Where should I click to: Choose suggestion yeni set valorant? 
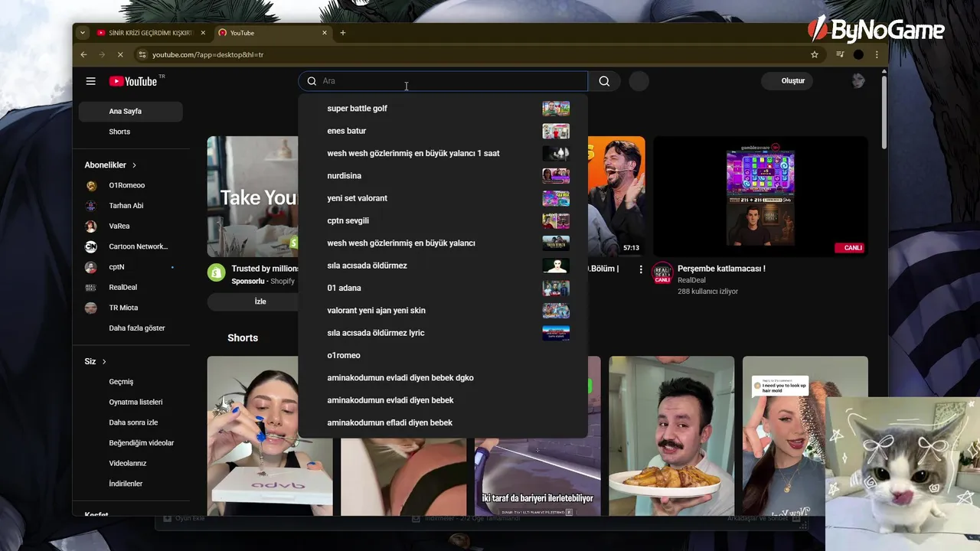443,198
